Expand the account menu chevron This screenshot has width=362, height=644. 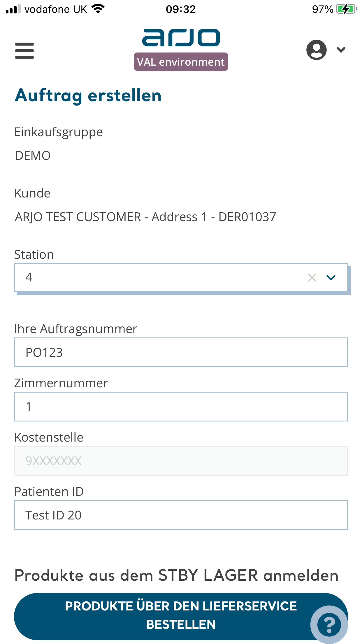point(341,50)
